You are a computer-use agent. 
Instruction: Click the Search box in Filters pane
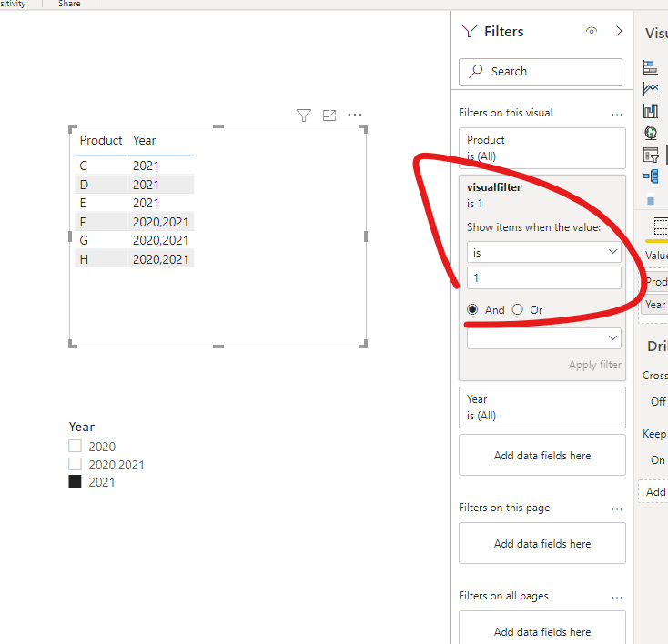click(x=541, y=72)
